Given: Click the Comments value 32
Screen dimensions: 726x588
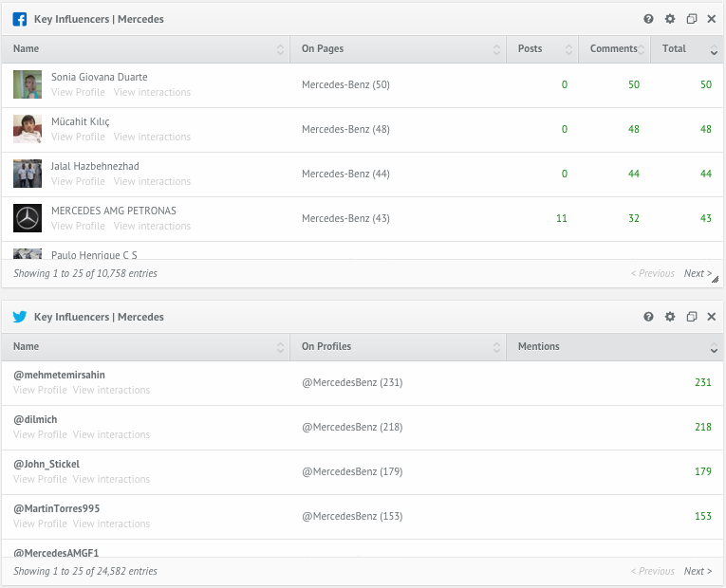Looking at the screenshot, I should (634, 218).
